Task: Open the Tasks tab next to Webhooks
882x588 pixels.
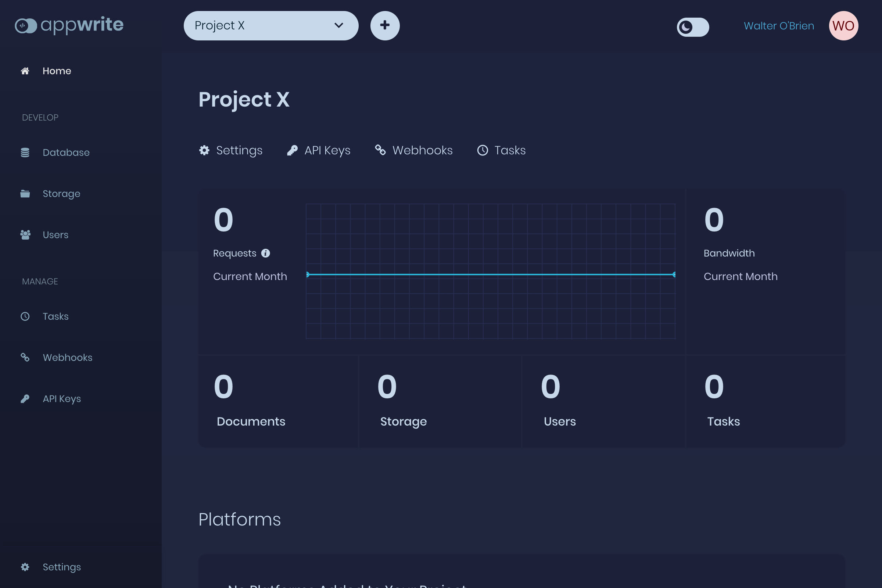Action: coord(501,150)
